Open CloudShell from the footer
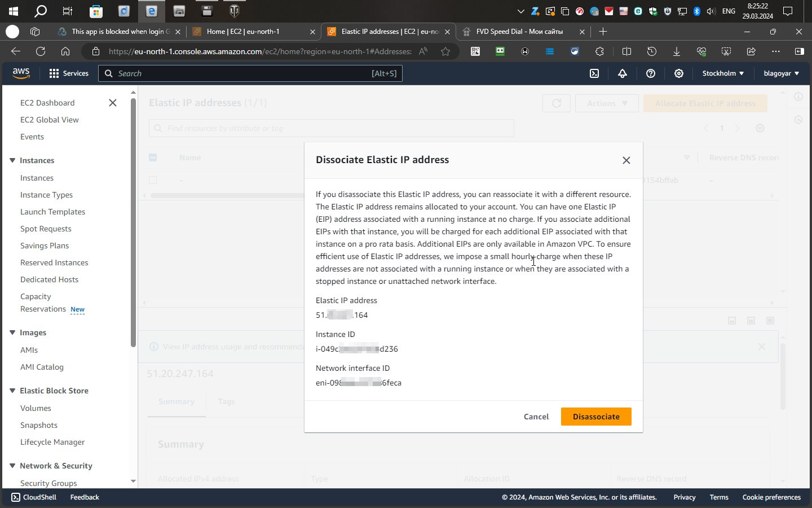This screenshot has width=812, height=508. (34, 497)
